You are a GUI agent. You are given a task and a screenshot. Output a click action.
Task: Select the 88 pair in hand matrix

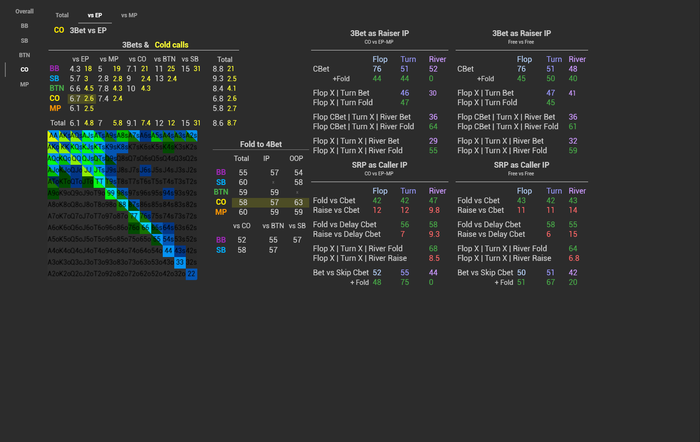tap(122, 204)
